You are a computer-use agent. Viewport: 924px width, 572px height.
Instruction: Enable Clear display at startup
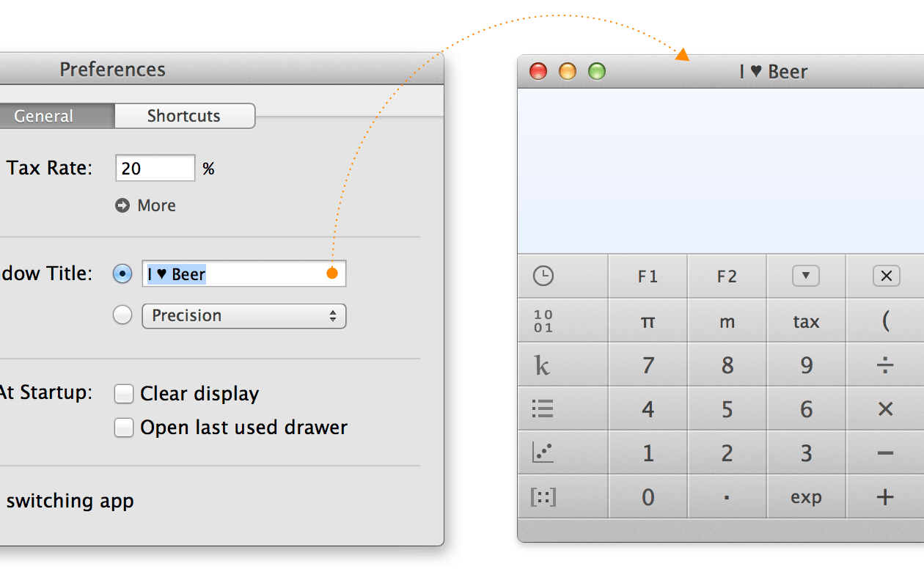click(123, 394)
